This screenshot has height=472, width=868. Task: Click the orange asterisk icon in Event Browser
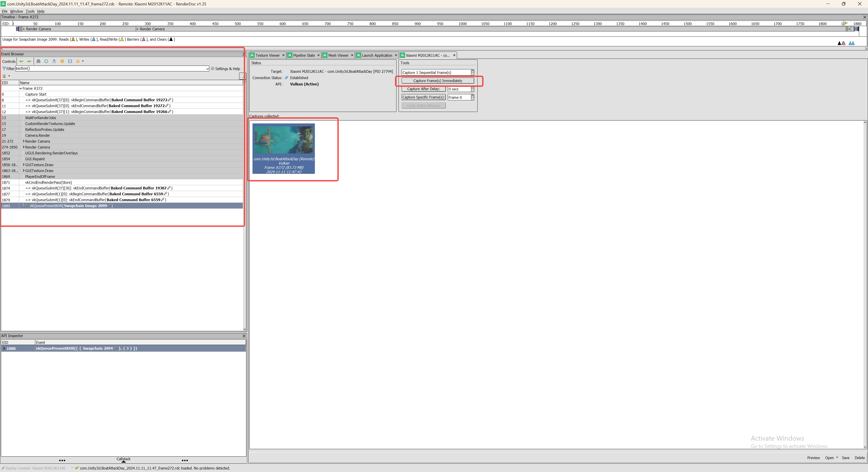point(62,61)
